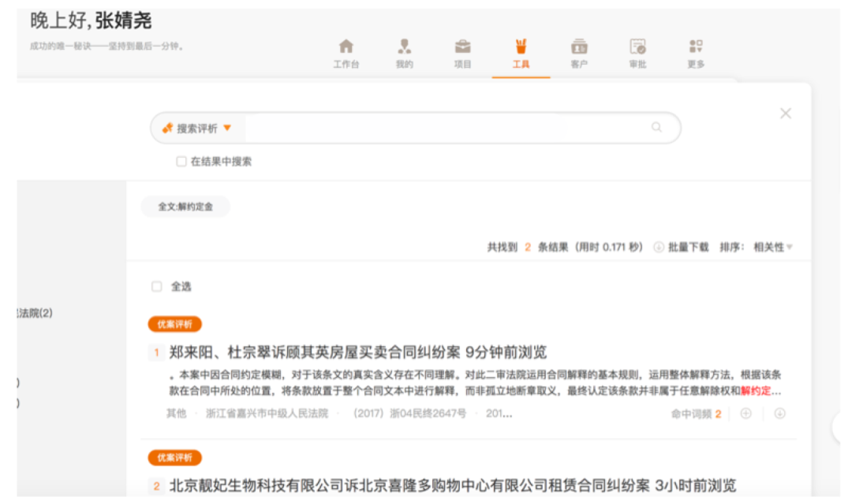点击"我的"导航图标
852x504 pixels.
(x=405, y=47)
